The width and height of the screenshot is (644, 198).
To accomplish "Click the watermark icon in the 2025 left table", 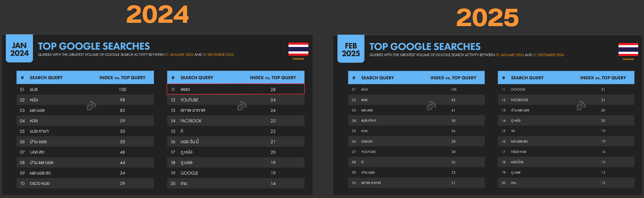I will pos(431,106).
